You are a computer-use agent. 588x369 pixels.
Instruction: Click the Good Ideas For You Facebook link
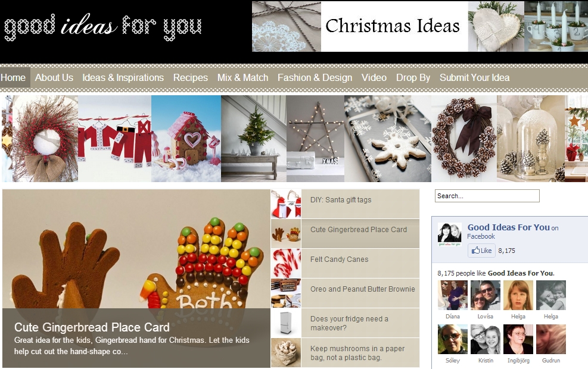pos(509,227)
